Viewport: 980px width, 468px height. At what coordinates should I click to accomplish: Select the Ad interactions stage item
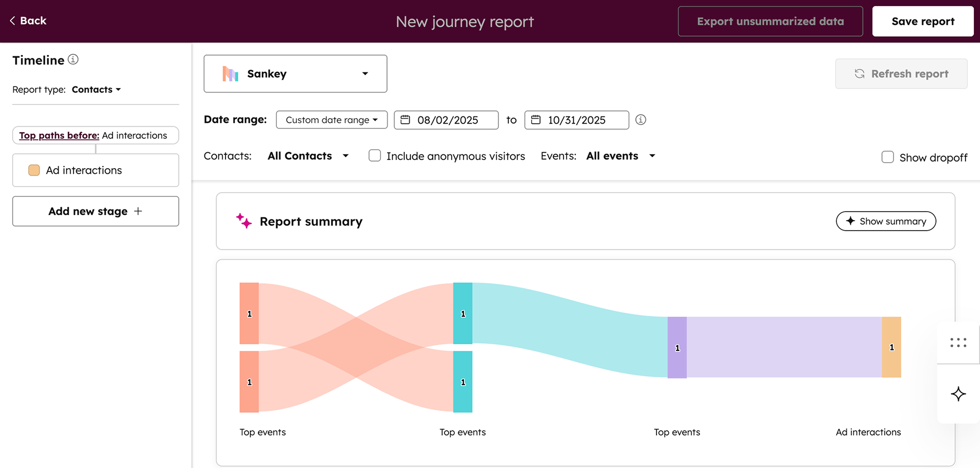[96, 170]
